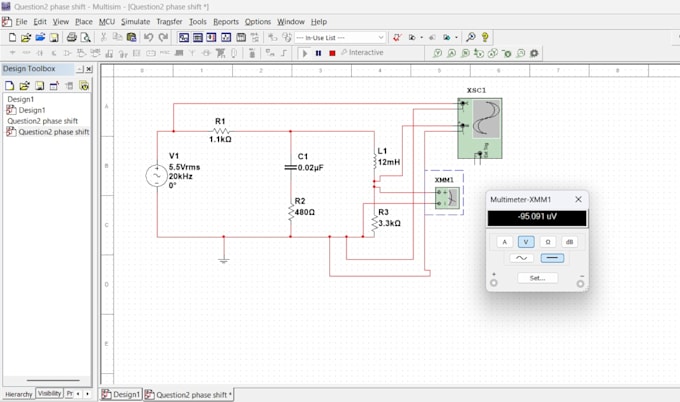
Task: Set multimeter to voltmeter mode V
Action: [526, 242]
